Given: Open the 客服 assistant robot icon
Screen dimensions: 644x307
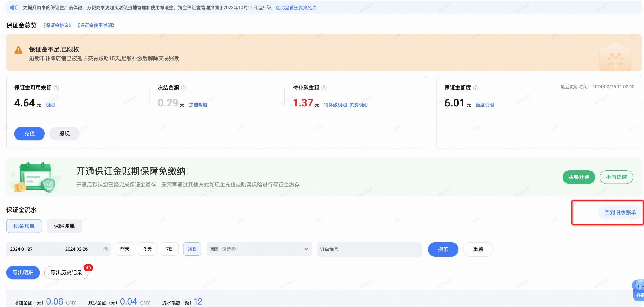Looking at the screenshot, I should point(638,290).
